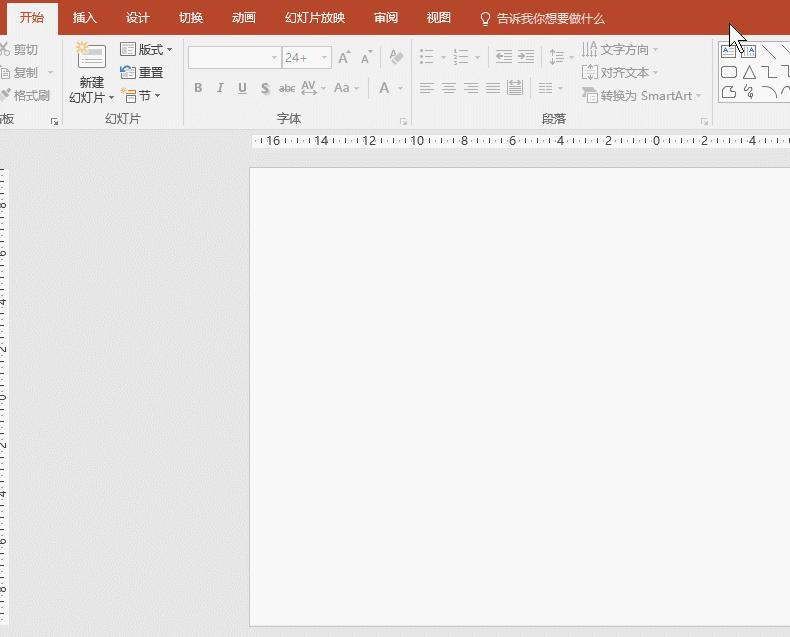Select the rounded rectangle shape

(x=729, y=72)
